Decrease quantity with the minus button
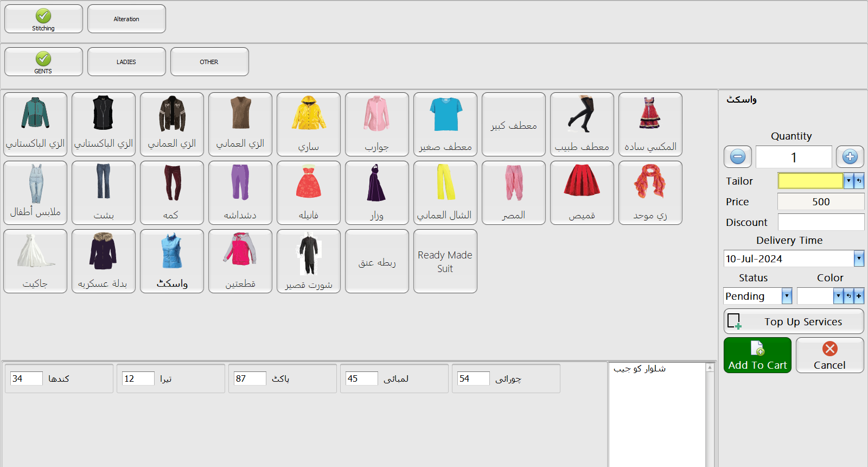Screen dimensions: 868x467 point(737,157)
